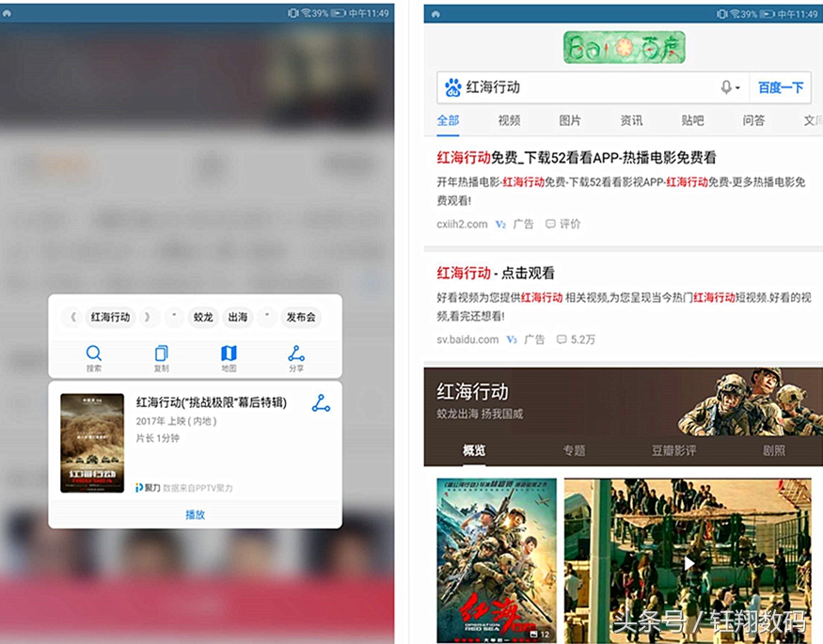Click the Baidu paw icon in search box
Viewport: 823px width, 644px height.
pyautogui.click(x=452, y=87)
